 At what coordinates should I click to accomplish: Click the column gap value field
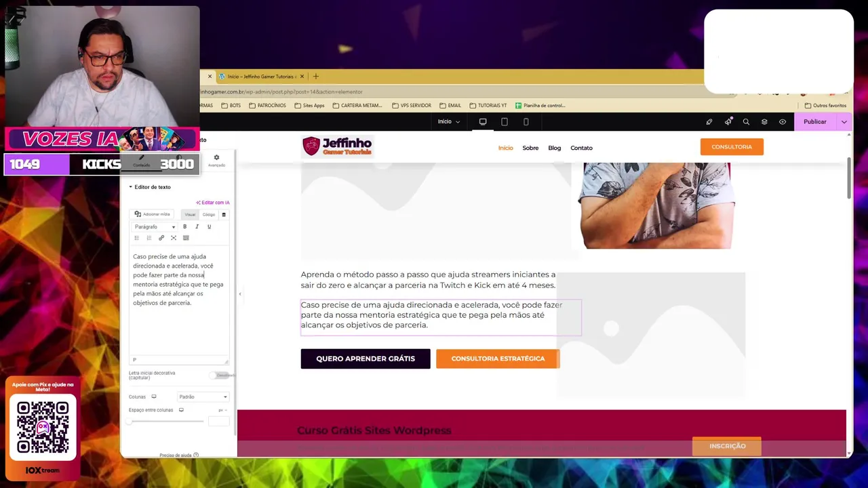[x=218, y=422]
